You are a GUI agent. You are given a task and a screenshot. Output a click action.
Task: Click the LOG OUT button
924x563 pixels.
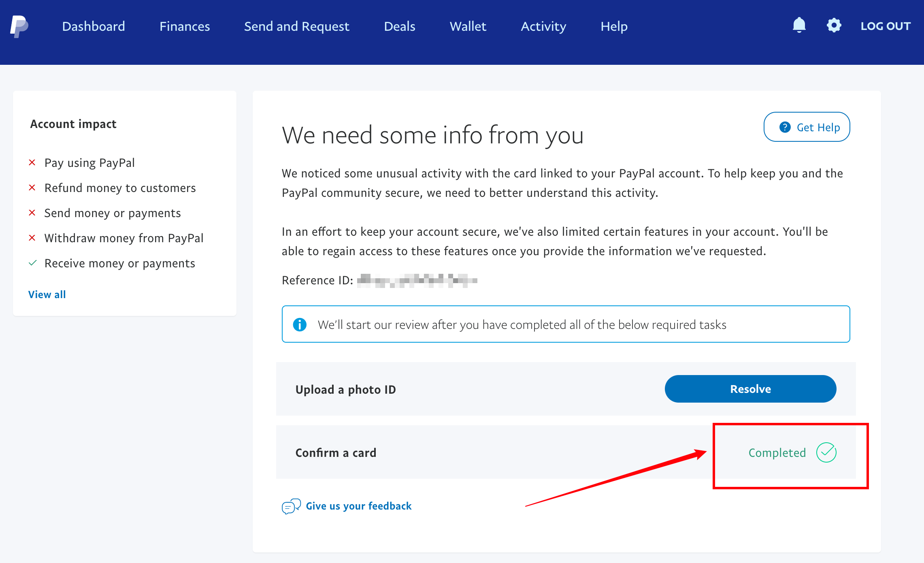tap(886, 26)
